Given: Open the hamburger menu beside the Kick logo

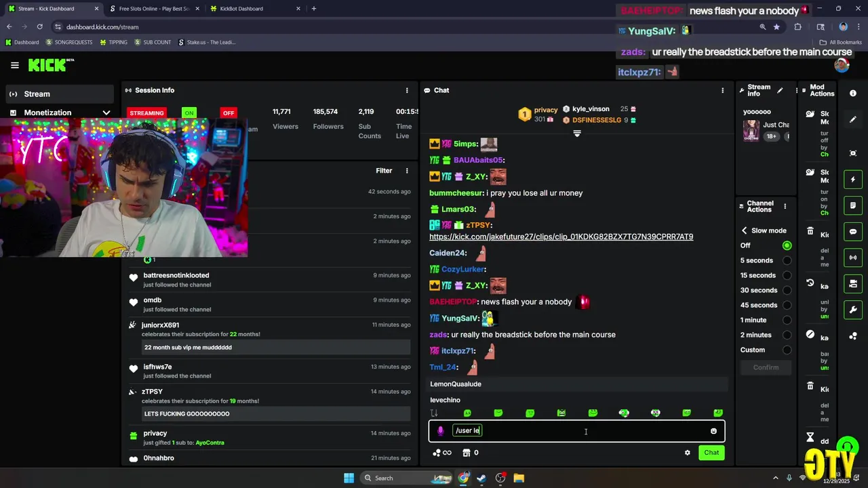Looking at the screenshot, I should [x=14, y=65].
